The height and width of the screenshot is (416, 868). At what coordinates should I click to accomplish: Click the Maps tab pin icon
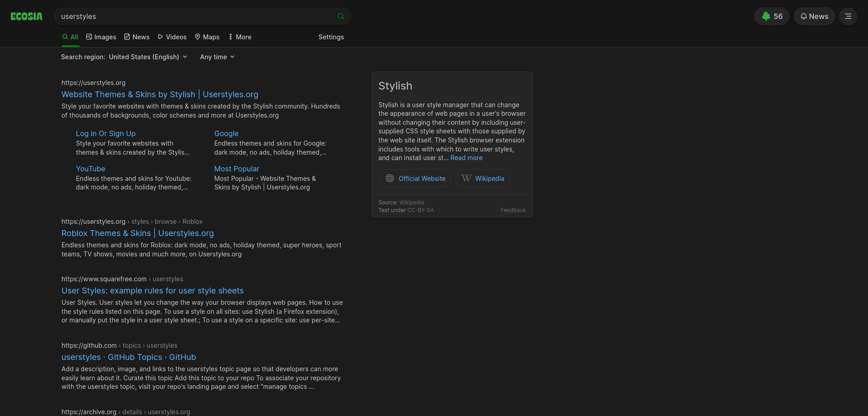[x=198, y=37]
